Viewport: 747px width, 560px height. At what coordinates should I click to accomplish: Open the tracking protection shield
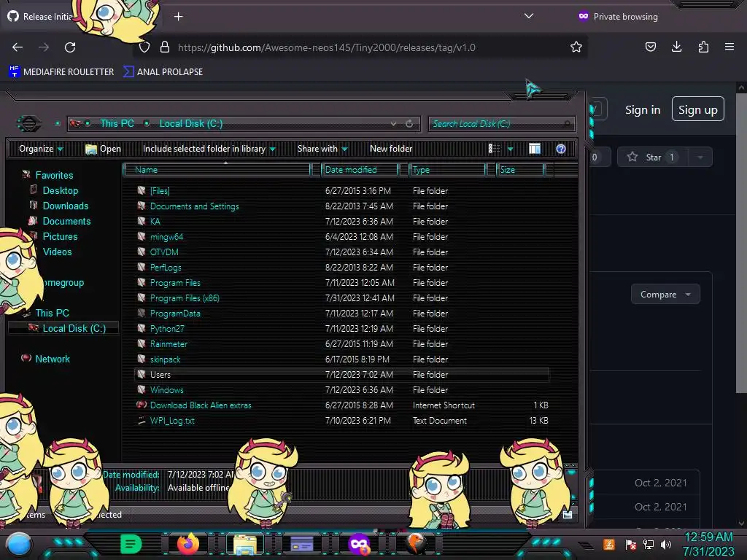[x=144, y=47]
